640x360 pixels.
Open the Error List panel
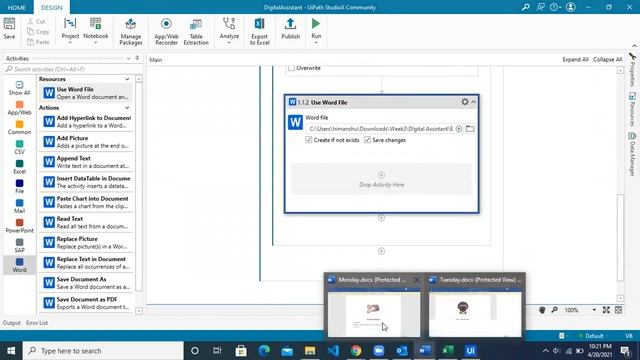coord(37,323)
